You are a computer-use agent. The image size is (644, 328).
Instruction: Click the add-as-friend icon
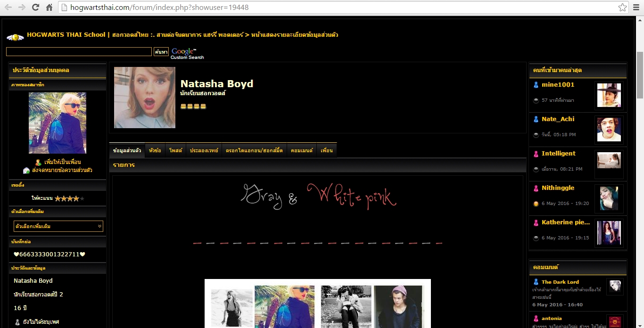[x=38, y=162]
